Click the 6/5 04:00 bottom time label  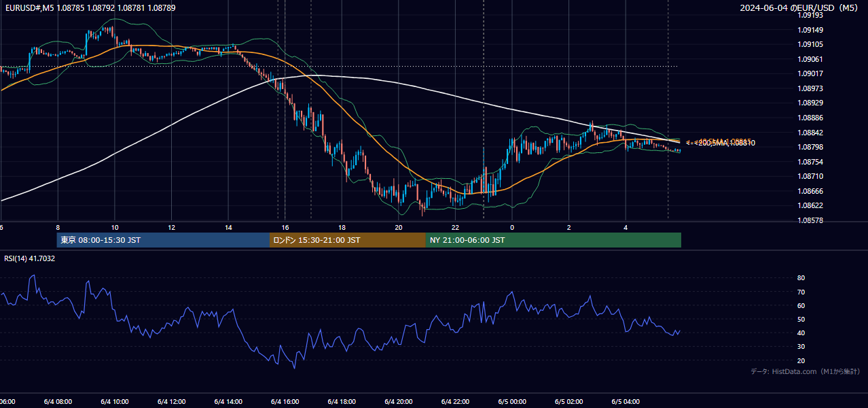click(x=626, y=401)
